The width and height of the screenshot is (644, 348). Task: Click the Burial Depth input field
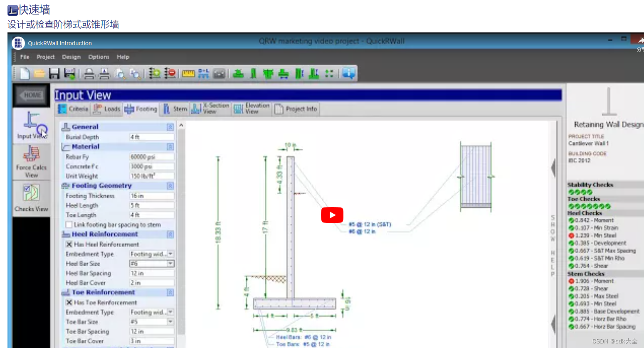tap(152, 137)
